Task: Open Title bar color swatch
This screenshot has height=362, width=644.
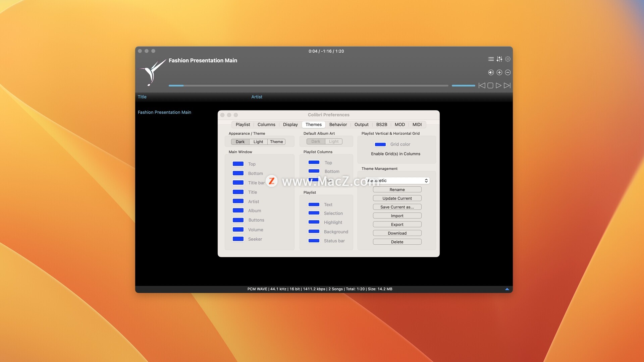Action: [238, 183]
